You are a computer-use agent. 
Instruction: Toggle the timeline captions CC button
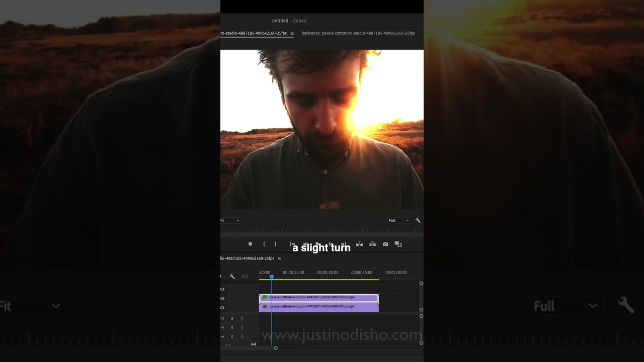[x=245, y=277]
